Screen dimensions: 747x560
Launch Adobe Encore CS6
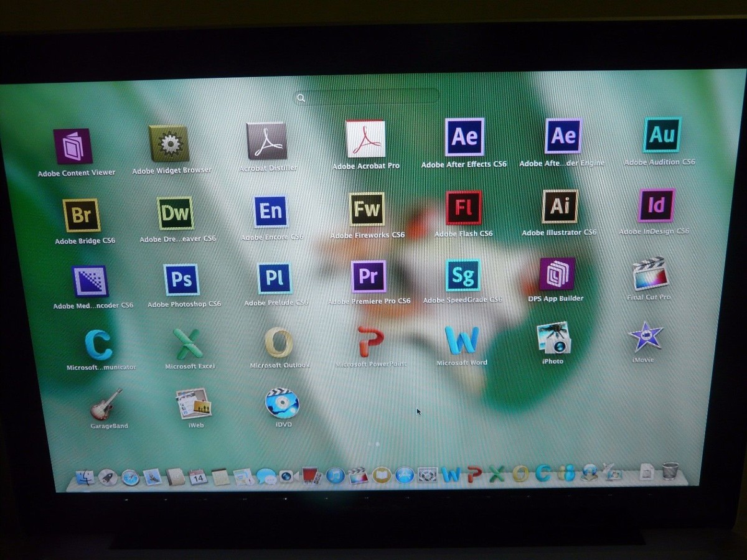tap(271, 212)
